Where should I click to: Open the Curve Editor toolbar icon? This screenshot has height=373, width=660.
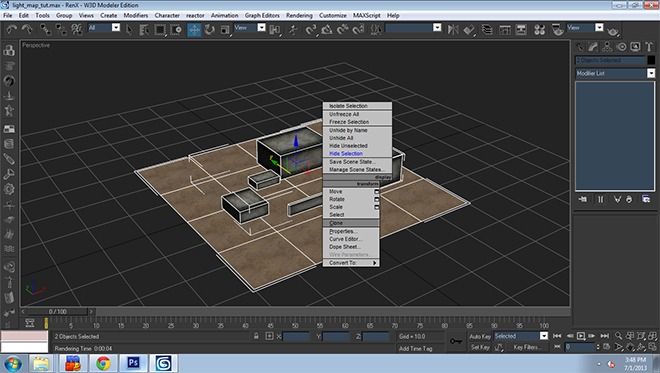tap(504, 29)
